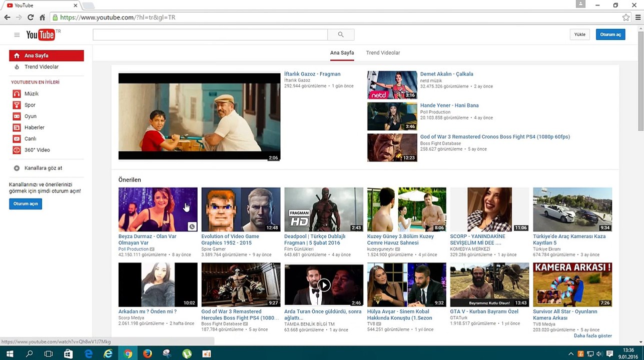Click the browser back arrow

pyautogui.click(x=7, y=17)
